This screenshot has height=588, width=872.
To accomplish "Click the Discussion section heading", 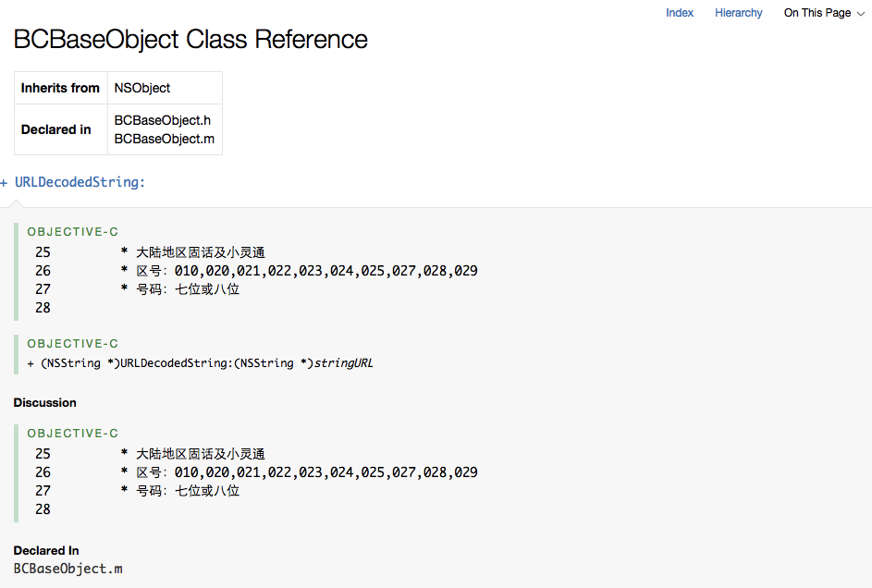I will (45, 403).
